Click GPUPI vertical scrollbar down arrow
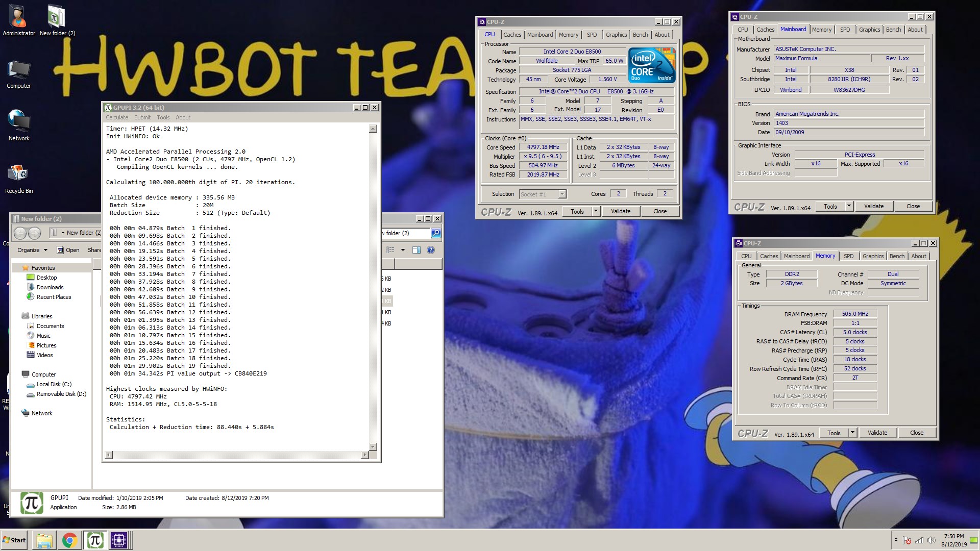 click(373, 446)
